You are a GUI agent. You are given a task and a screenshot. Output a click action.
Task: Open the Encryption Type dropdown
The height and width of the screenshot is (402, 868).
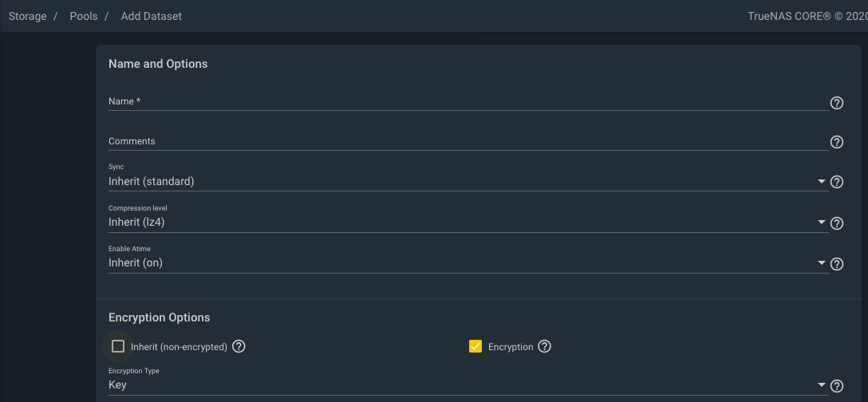coord(467,385)
